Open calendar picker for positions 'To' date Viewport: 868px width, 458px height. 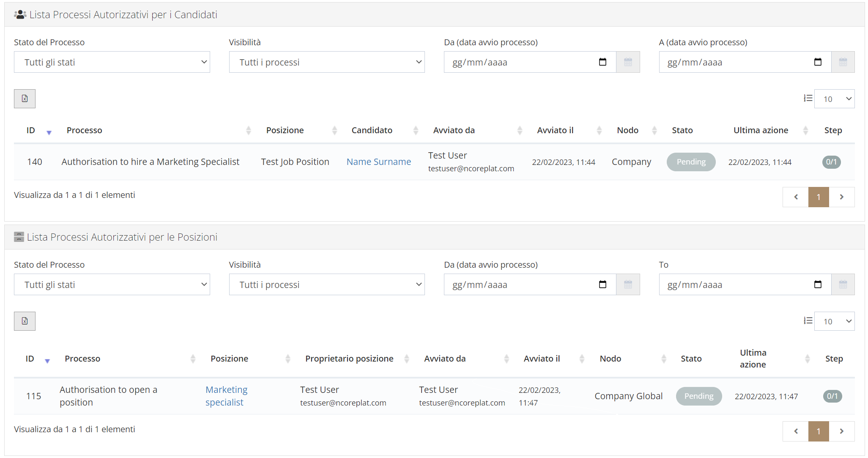[843, 285]
